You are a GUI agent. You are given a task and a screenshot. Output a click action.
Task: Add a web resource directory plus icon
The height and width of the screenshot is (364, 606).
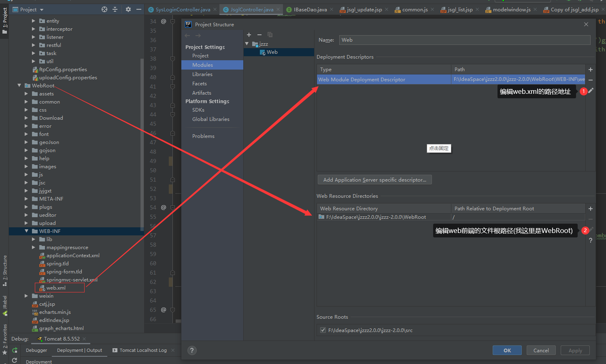(x=591, y=209)
